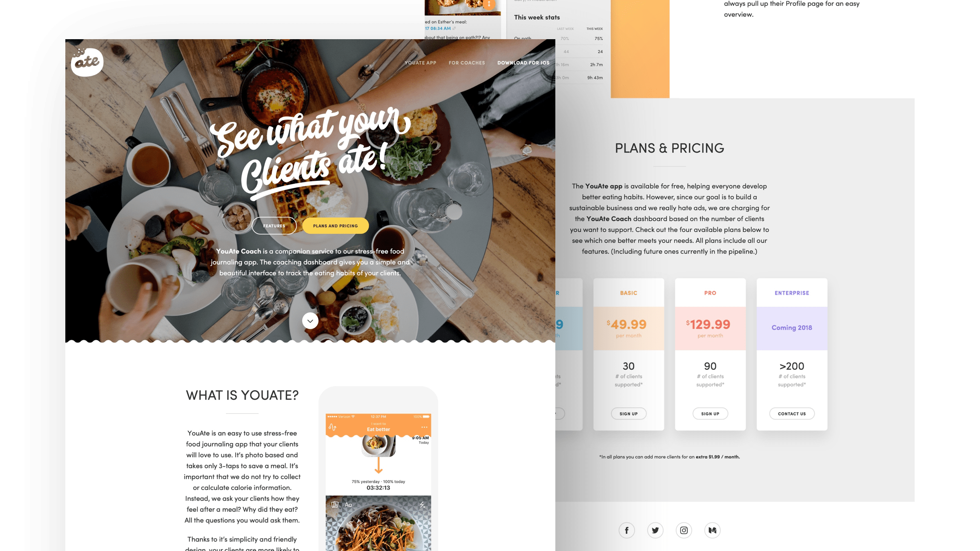Image resolution: width=980 pixels, height=551 pixels.
Task: Click the YouAte app logo icon
Action: coord(86,62)
